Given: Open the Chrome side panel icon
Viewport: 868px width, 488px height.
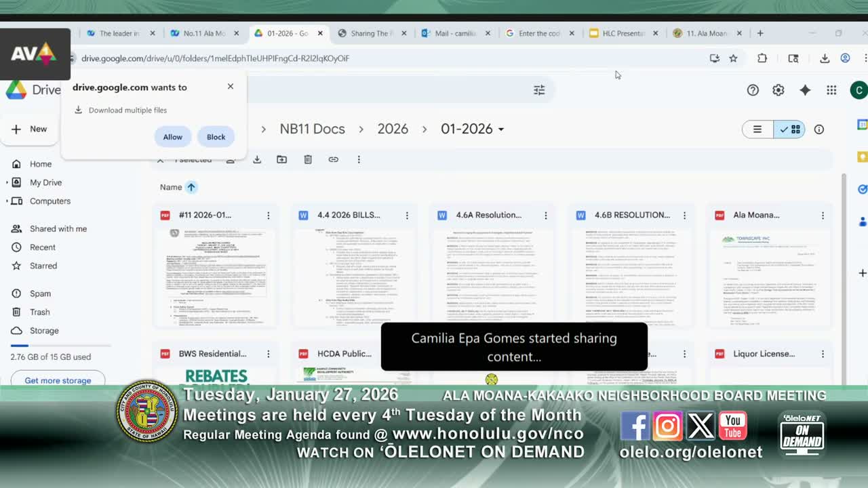Looking at the screenshot, I should (793, 58).
